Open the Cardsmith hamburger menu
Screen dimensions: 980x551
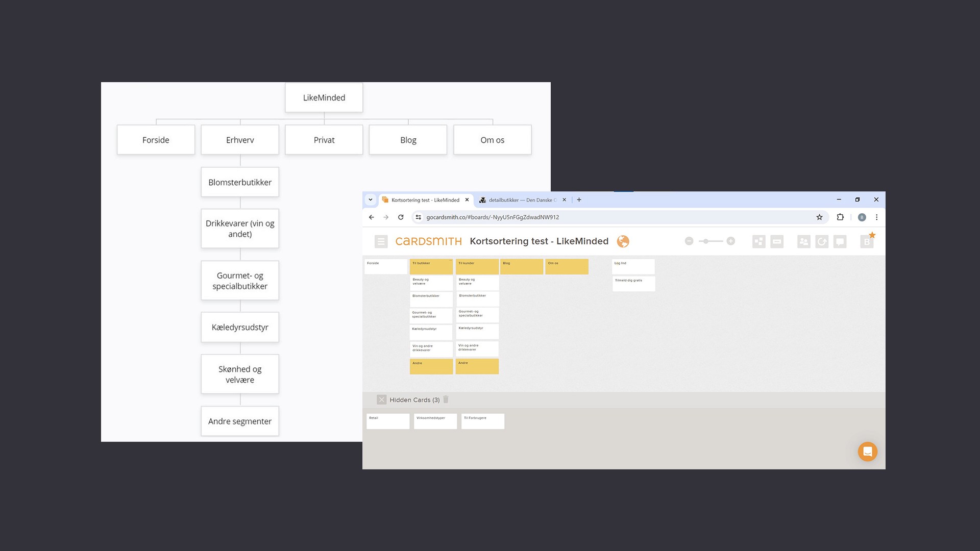(x=381, y=241)
